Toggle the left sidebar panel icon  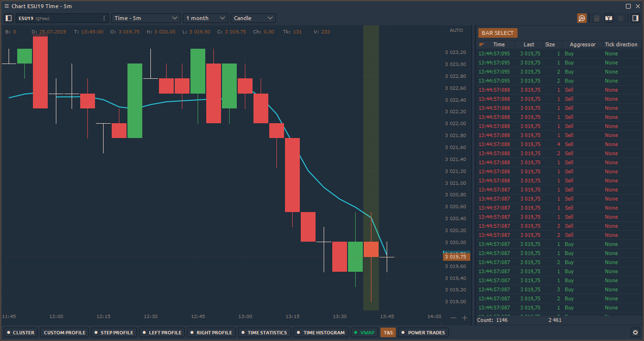point(9,18)
